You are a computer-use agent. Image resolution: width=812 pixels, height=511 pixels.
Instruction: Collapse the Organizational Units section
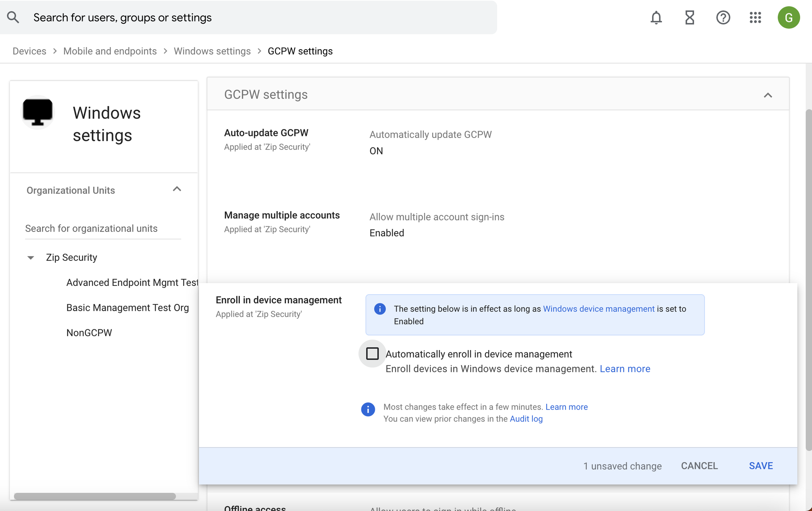(177, 189)
